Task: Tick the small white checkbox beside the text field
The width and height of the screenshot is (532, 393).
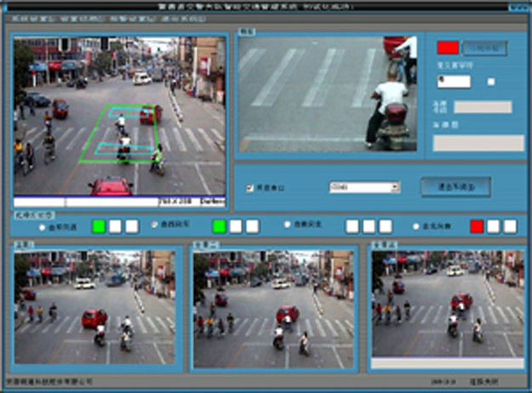Action: point(491,82)
